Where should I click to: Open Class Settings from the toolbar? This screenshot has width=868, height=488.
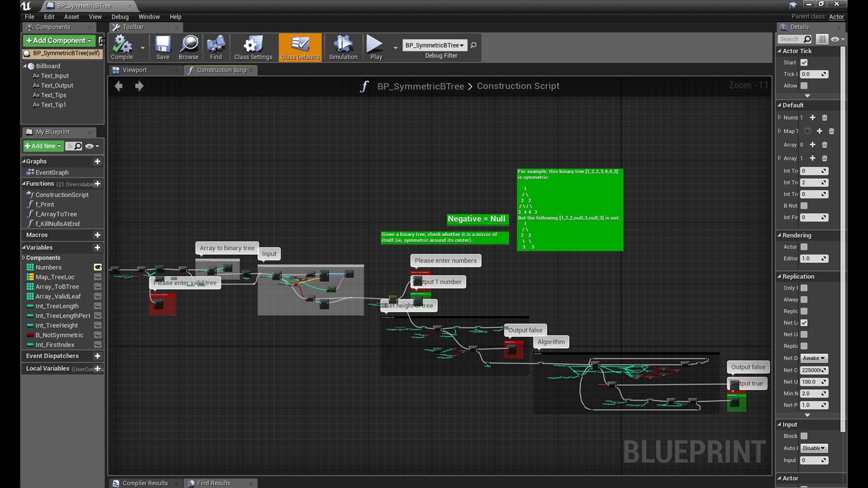point(253,47)
